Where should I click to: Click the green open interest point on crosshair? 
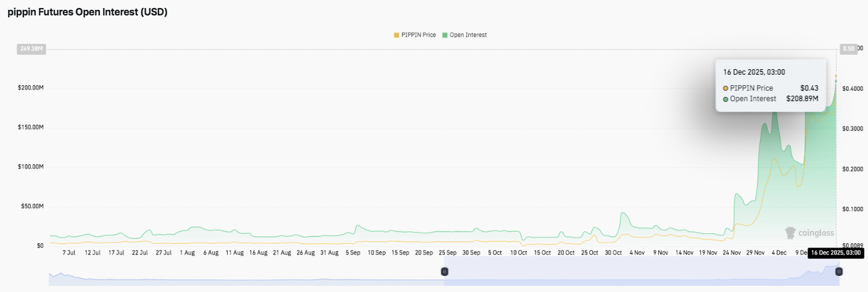(x=836, y=81)
